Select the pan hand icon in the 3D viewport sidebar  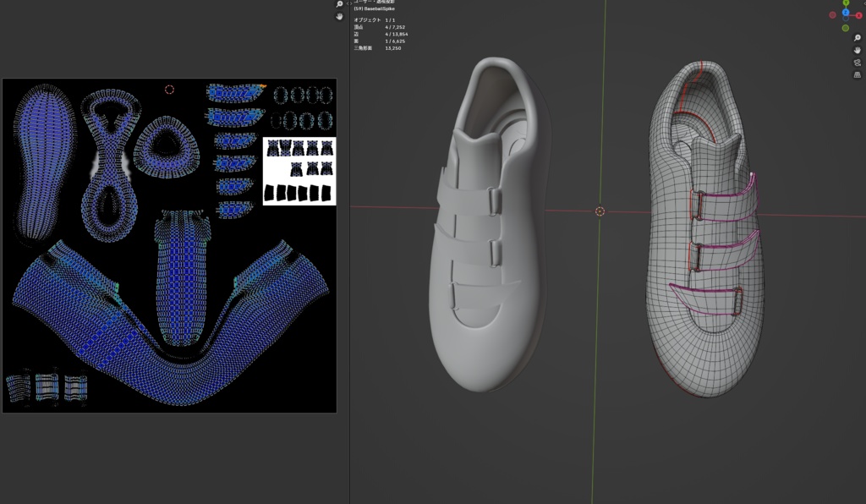857,51
